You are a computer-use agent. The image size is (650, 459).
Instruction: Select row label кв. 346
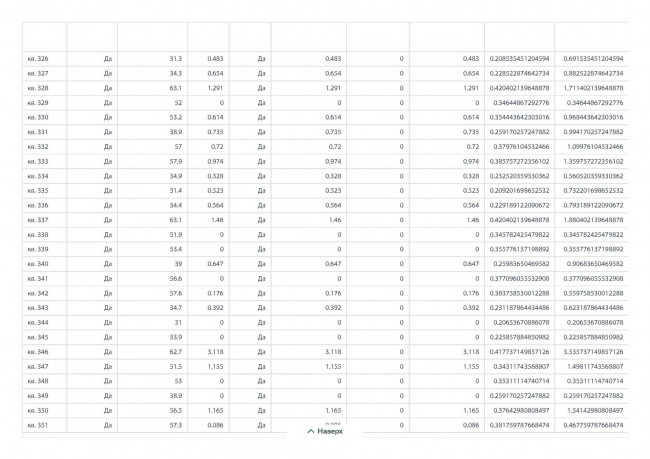click(x=38, y=352)
